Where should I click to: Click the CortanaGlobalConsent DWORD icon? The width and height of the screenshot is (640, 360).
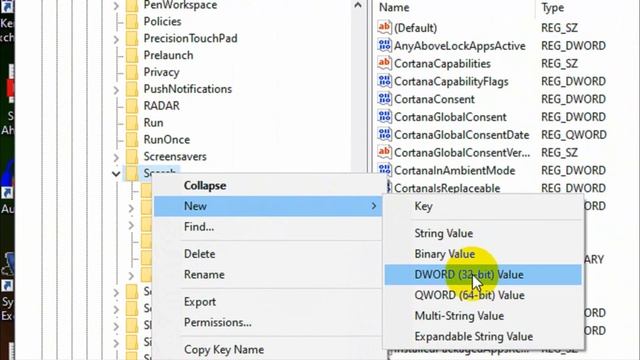pos(384,117)
